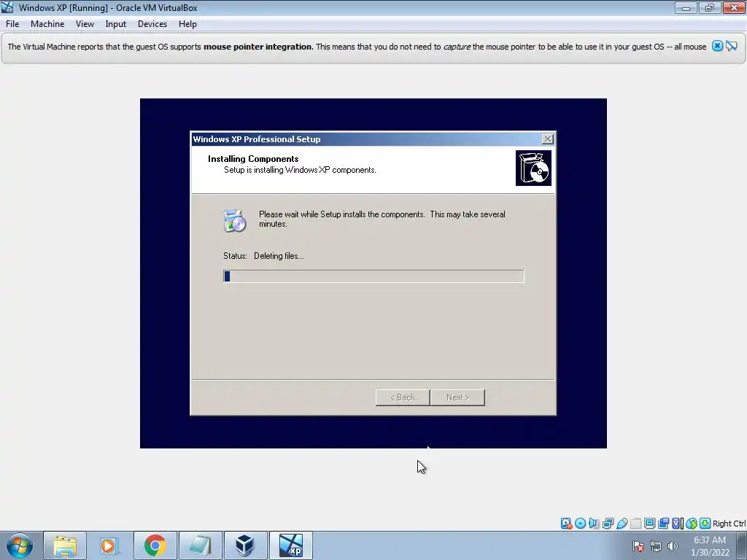Open Windows Explorer from taskbar

click(x=65, y=545)
